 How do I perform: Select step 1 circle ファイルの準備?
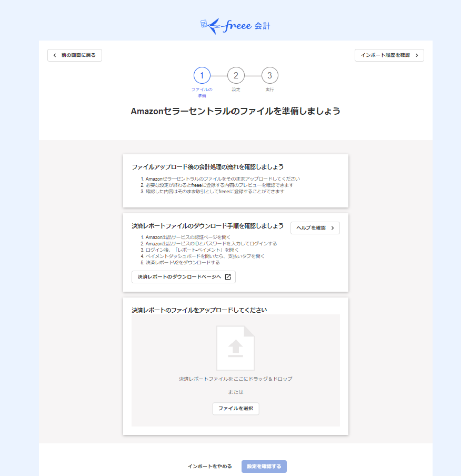202,75
